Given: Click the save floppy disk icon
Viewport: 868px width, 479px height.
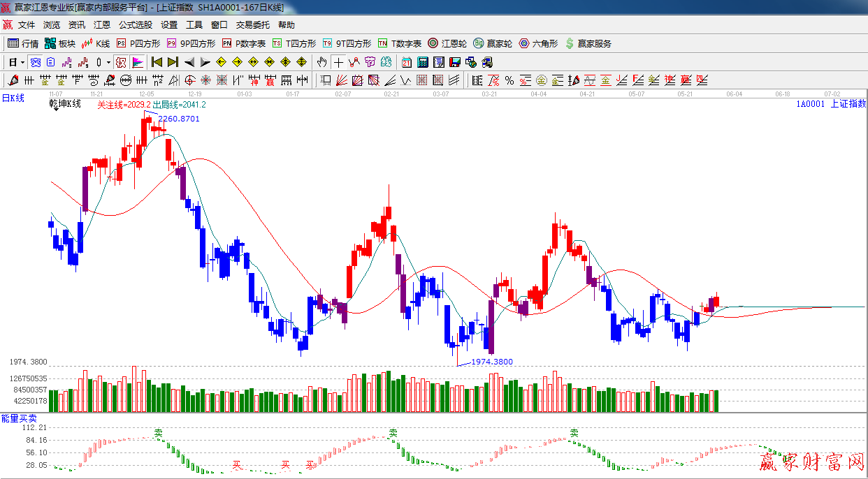Looking at the screenshot, I should pos(455,62).
